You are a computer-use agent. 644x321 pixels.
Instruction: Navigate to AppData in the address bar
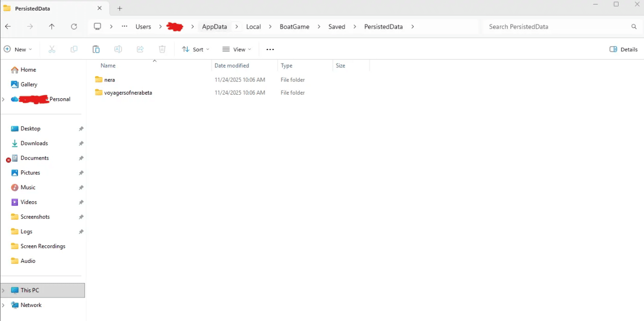[x=214, y=27]
